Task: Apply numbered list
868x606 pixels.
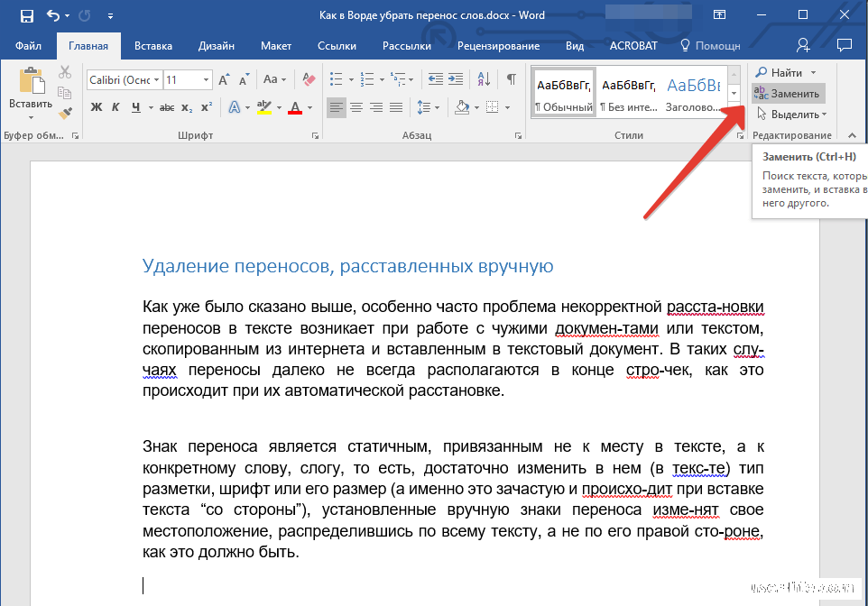Action: (367, 79)
